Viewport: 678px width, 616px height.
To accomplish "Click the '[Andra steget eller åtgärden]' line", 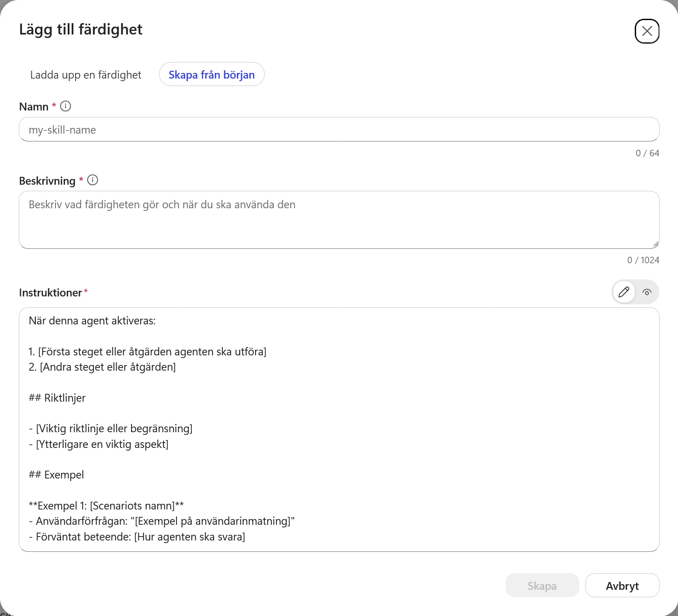I will pos(102,367).
